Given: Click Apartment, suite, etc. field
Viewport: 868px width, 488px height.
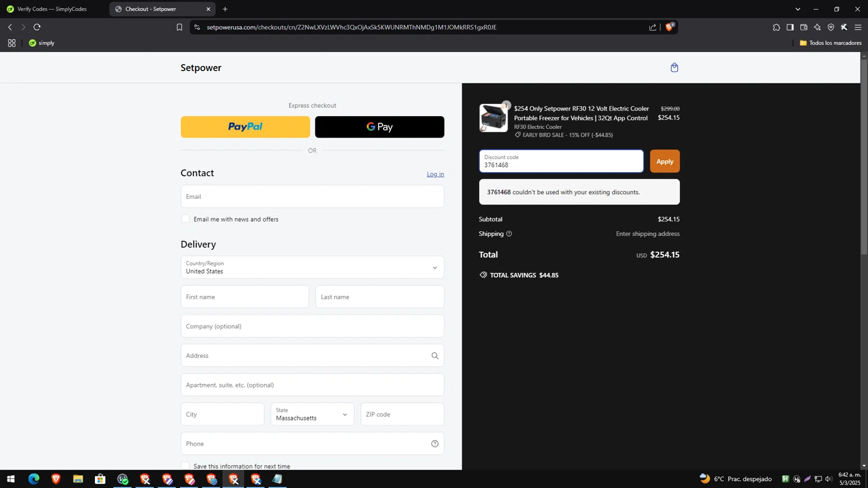Looking at the screenshot, I should pos(312,385).
